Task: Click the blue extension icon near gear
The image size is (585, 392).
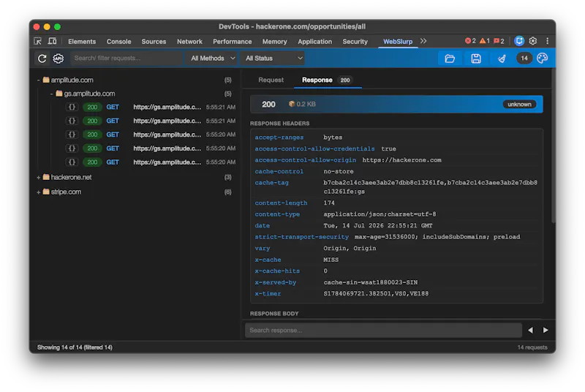Action: click(519, 41)
